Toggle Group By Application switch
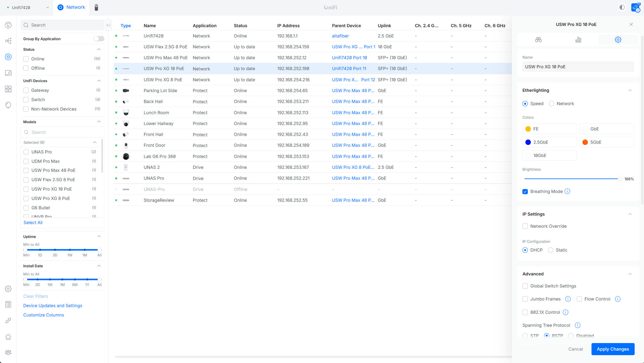 99,39
